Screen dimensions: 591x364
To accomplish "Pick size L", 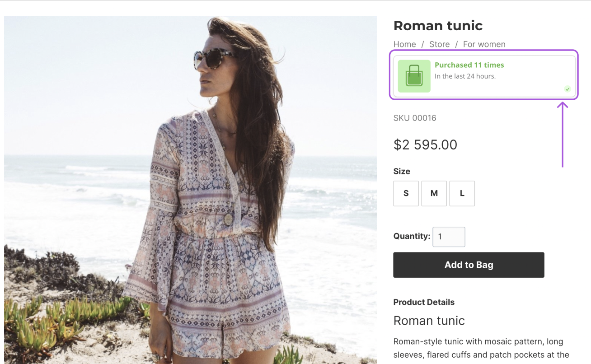I will click(462, 193).
